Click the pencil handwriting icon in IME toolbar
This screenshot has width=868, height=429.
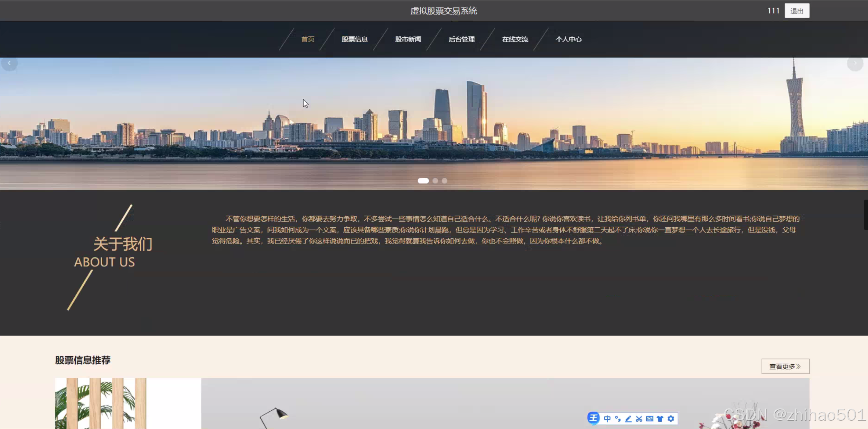[x=628, y=419]
